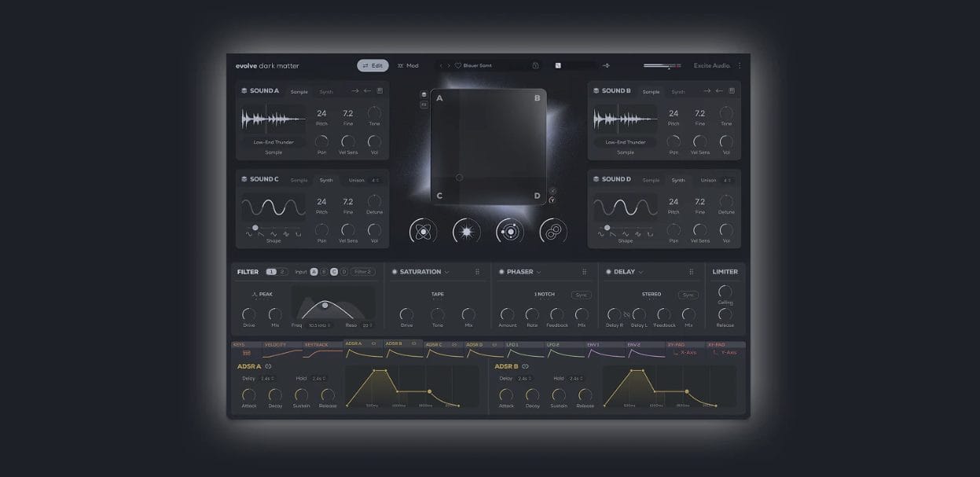Click the Sound D layers icon
Viewport: 980px width, 477px height.
pos(596,179)
